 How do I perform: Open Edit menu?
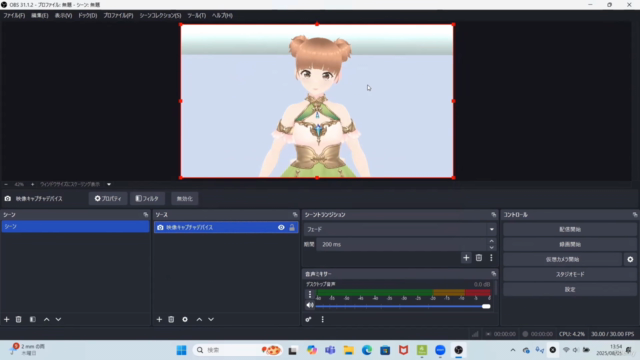click(40, 16)
